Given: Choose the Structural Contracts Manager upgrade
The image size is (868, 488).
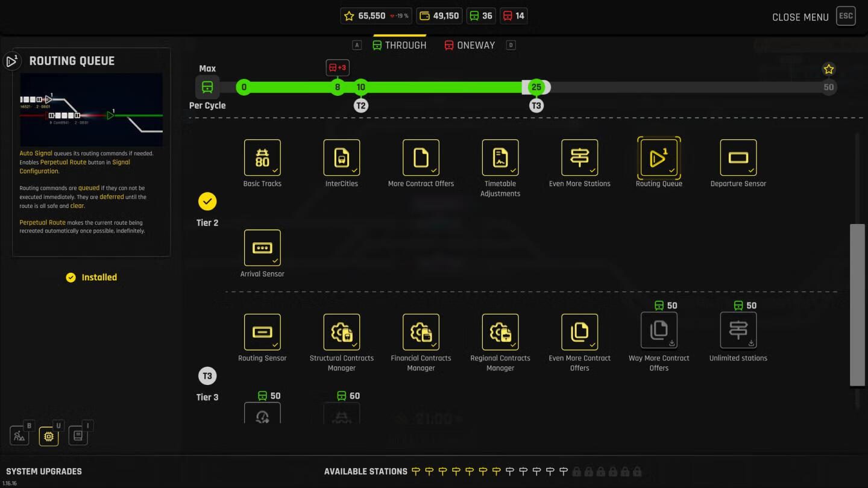Looking at the screenshot, I should coord(342,332).
